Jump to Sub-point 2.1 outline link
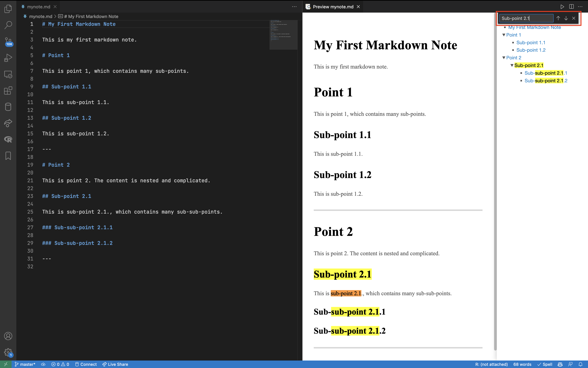Screen dimensions: 588x368 pos(529,65)
